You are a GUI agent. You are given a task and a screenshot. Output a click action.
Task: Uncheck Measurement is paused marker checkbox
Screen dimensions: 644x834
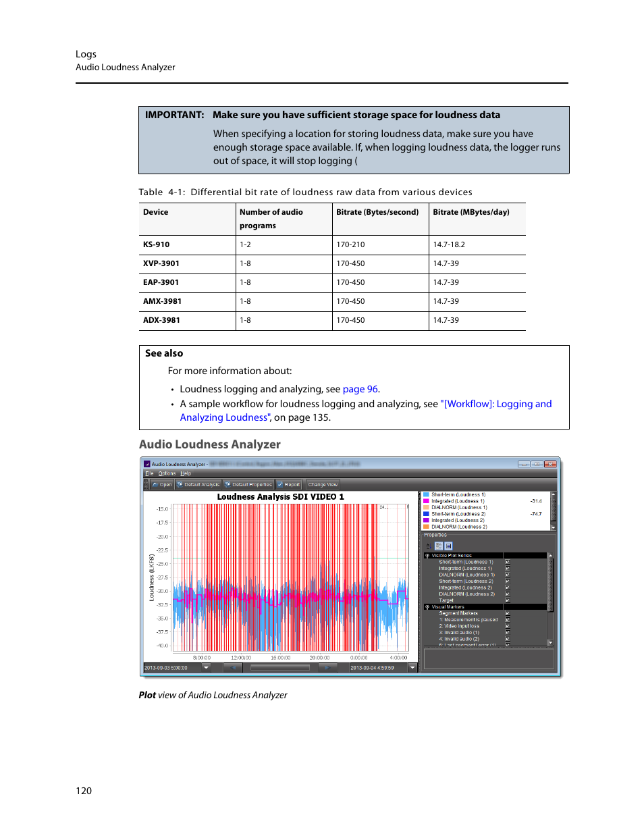click(x=508, y=620)
